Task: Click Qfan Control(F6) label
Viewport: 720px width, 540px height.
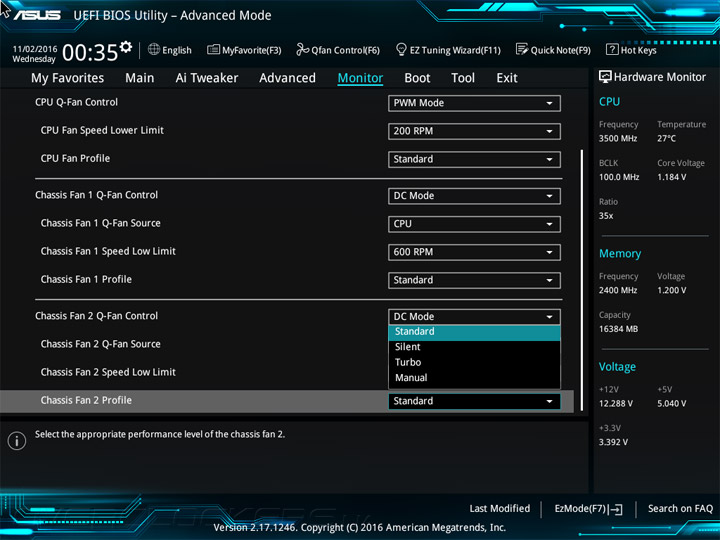Action: (x=345, y=50)
